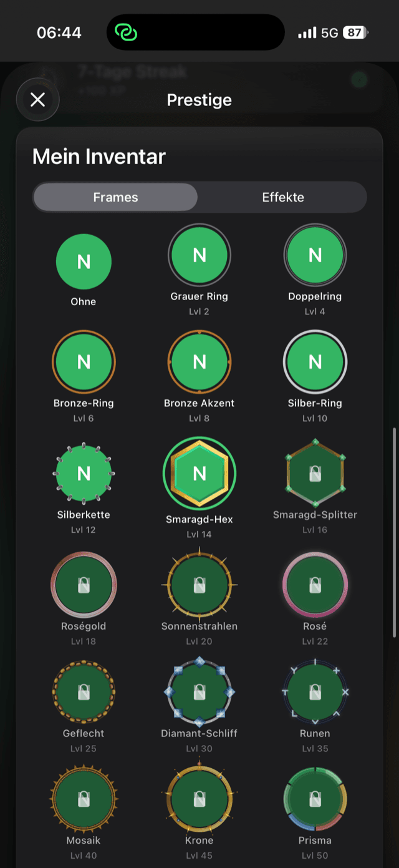Choose the Ohne frame avatar
Viewport: 399px width, 868px height.
tap(84, 262)
